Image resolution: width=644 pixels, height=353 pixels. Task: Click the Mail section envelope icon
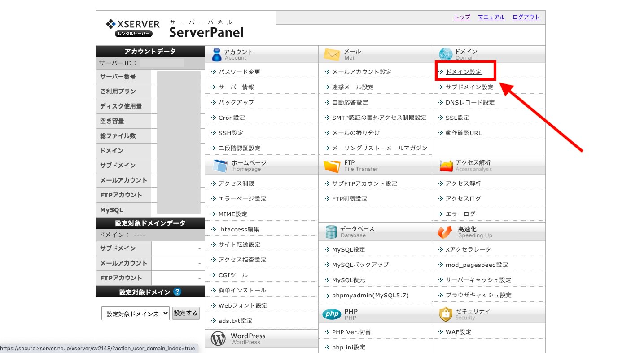pyautogui.click(x=332, y=54)
